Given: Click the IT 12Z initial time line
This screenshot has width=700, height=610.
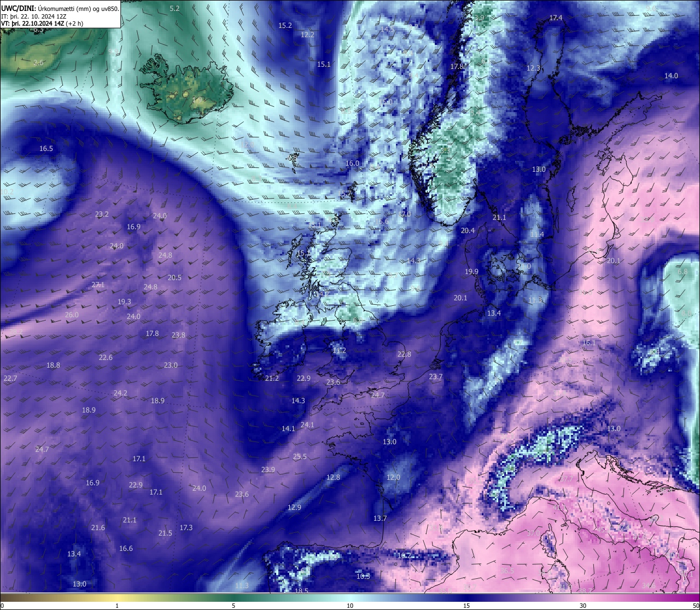Looking at the screenshot, I should tap(34, 16).
